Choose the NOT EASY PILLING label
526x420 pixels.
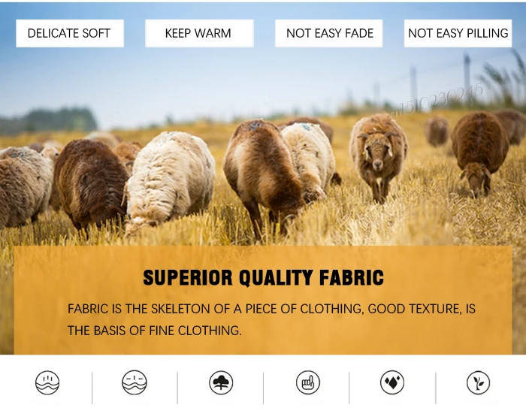point(458,33)
